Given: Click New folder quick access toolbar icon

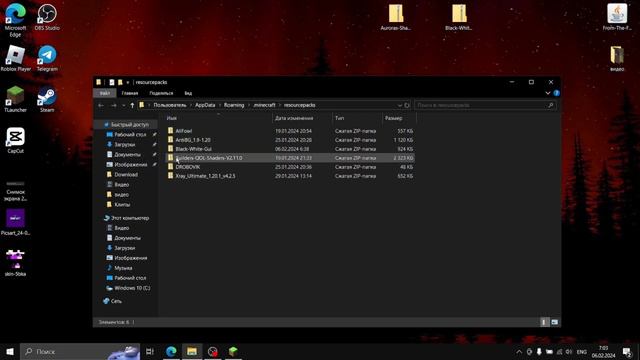Looking at the screenshot, I should [120, 82].
